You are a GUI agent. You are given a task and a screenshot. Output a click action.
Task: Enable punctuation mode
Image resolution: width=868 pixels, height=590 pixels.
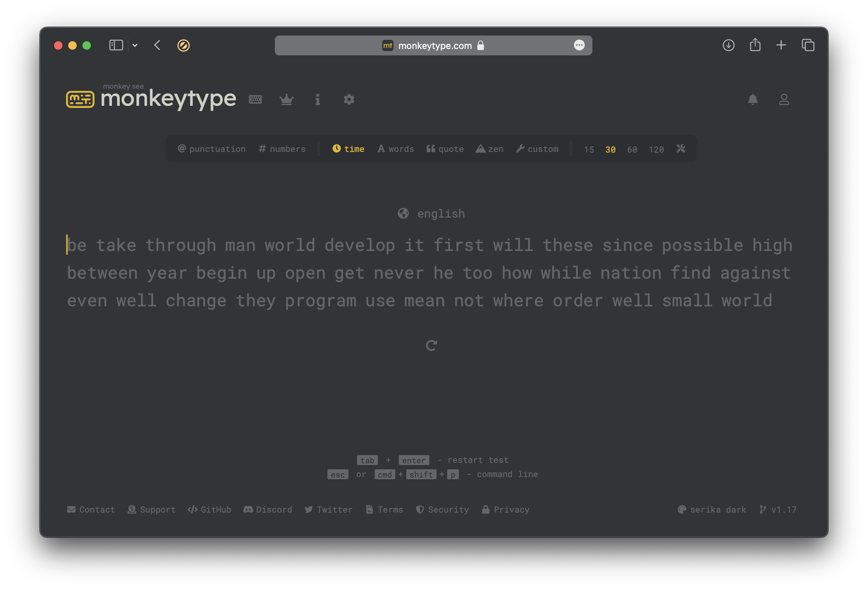coord(212,149)
